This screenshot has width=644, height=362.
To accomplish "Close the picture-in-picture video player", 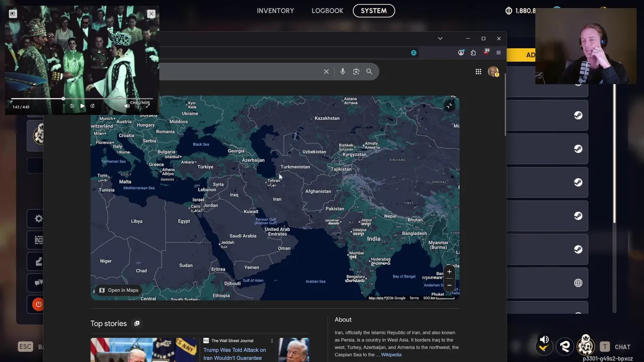I will (151, 14).
